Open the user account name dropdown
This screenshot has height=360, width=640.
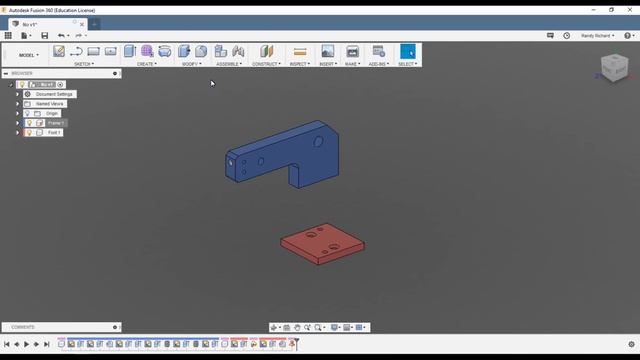click(x=598, y=36)
